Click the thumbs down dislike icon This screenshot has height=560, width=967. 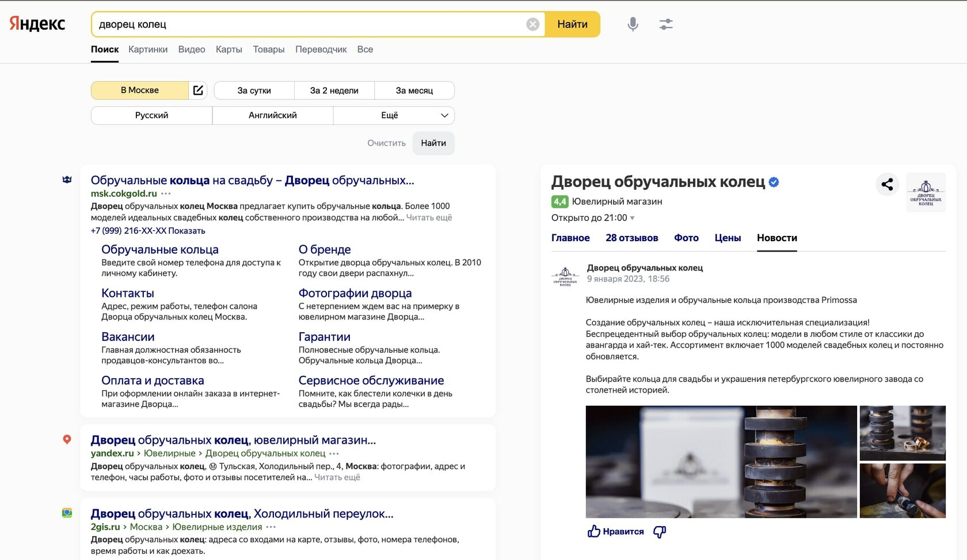pos(660,532)
